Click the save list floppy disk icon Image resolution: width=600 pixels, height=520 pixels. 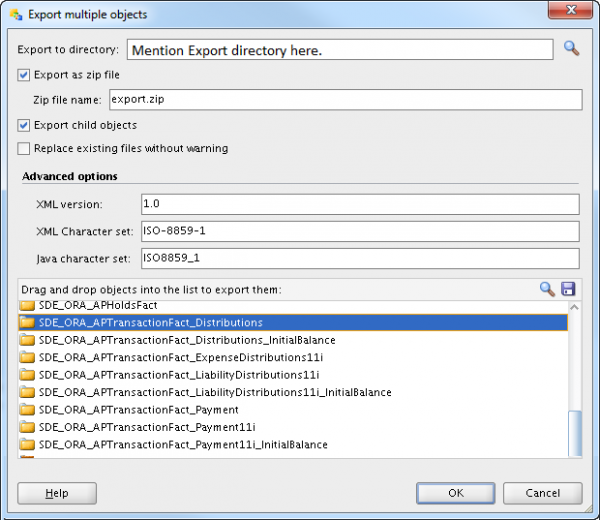[568, 289]
